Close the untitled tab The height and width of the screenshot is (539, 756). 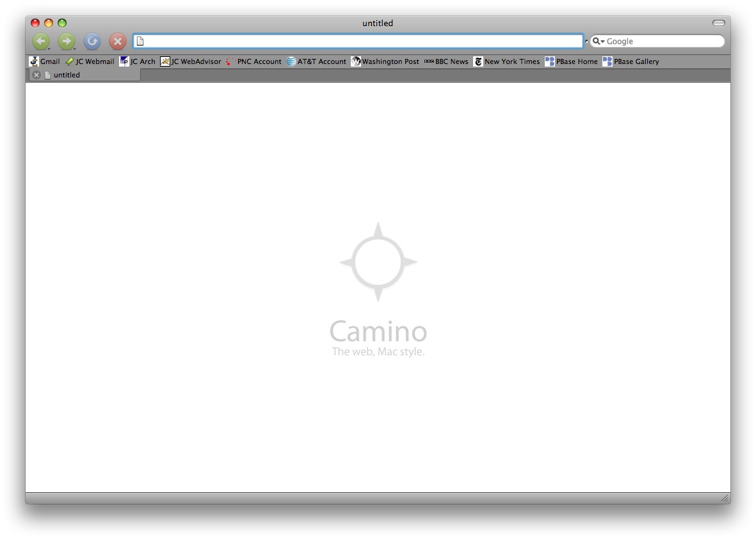(x=36, y=75)
